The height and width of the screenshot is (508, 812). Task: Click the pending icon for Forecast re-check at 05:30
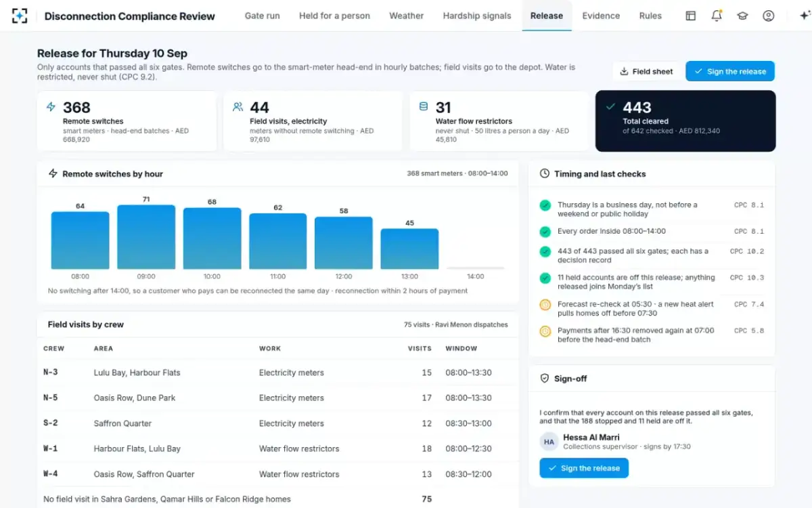[x=545, y=305]
